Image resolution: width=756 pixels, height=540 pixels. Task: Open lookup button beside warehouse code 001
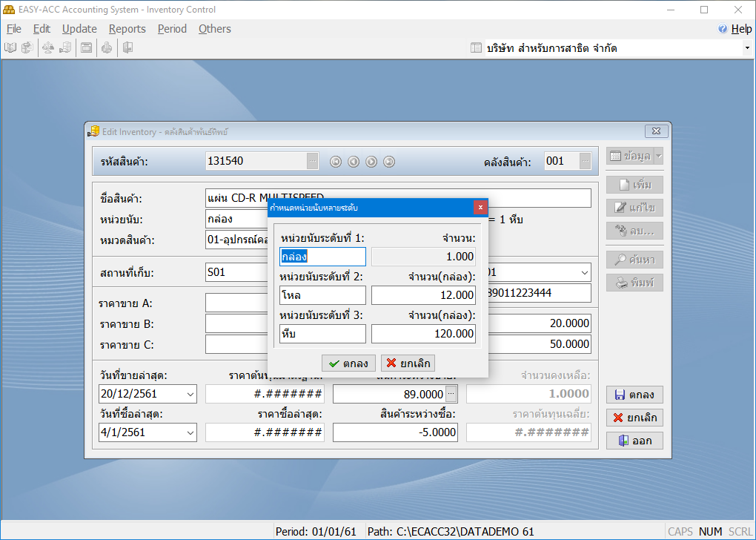tap(585, 160)
